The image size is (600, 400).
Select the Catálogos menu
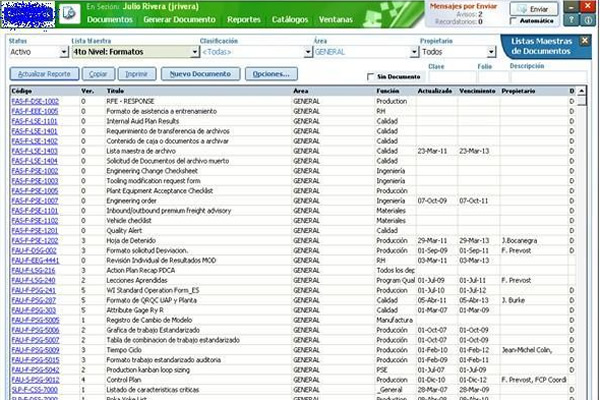point(290,20)
